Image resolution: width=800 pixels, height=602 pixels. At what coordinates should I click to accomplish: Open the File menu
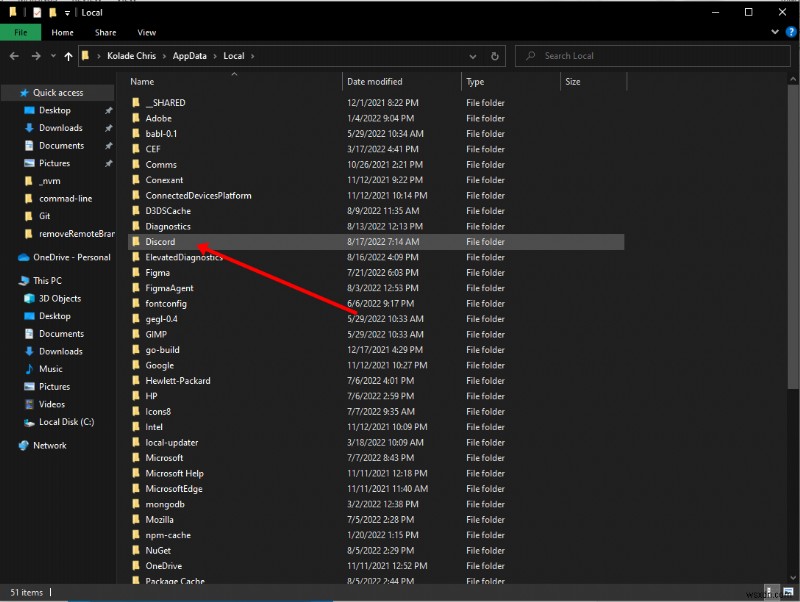click(19, 32)
